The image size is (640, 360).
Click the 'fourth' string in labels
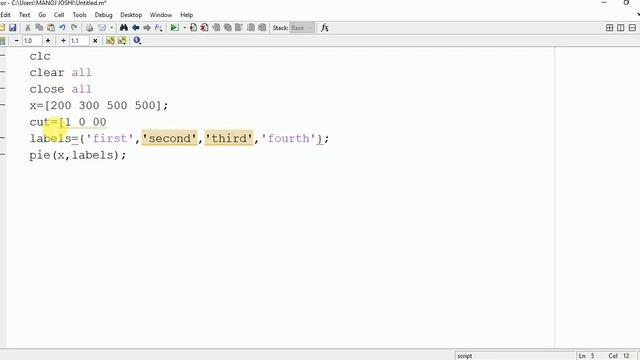pos(289,138)
